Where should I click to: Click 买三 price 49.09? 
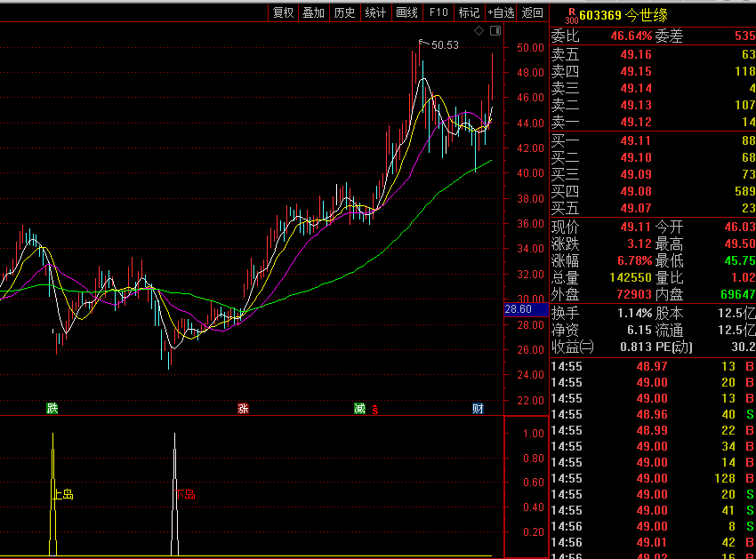pyautogui.click(x=636, y=174)
